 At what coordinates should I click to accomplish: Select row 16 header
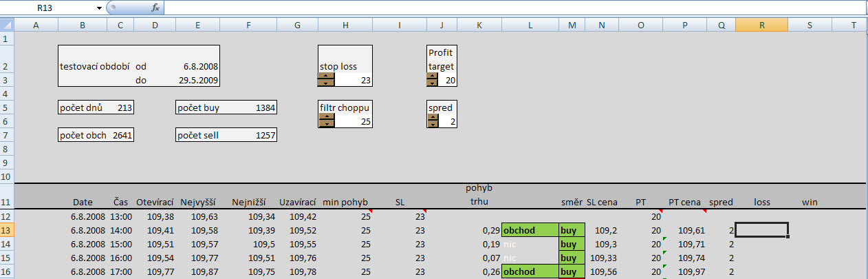click(7, 271)
